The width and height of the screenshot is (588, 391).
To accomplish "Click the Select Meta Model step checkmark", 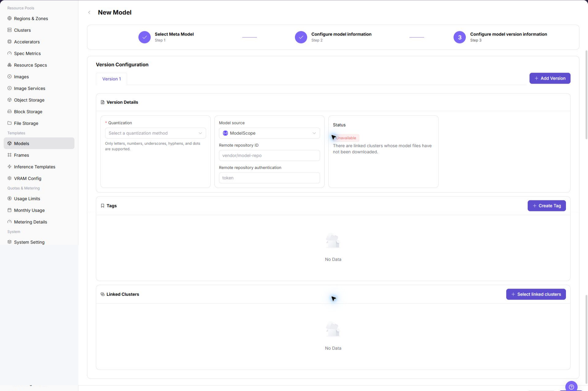I will 145,37.
